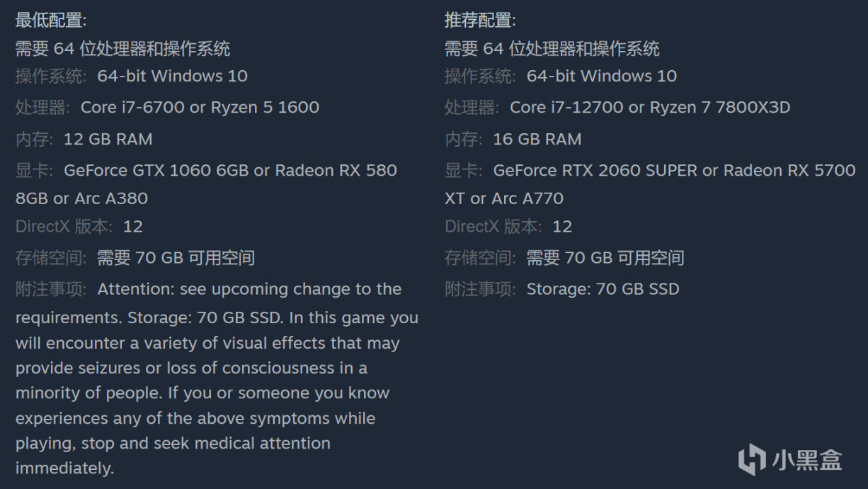This screenshot has height=489, width=868.
Task: Click the Core i7-12700 or Ryzen 7 7800X3D text
Action: pyautogui.click(x=649, y=108)
